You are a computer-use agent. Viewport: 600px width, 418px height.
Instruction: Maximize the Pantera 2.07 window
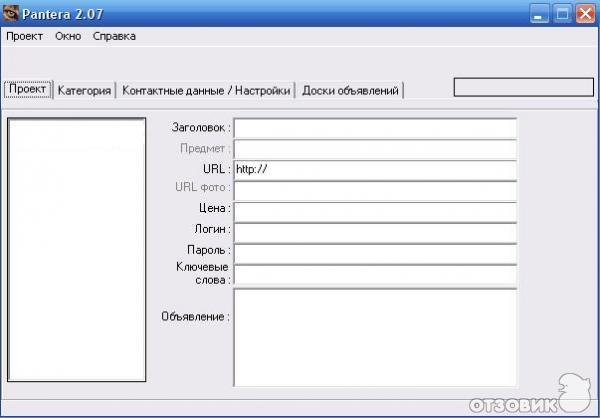pos(562,14)
